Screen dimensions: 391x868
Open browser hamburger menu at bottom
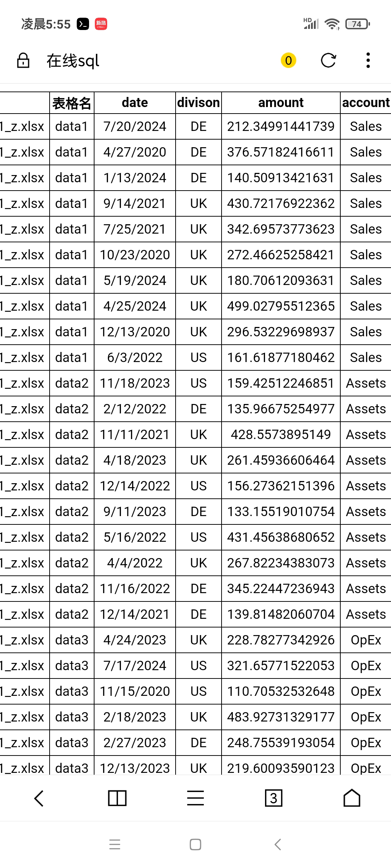coord(195,798)
